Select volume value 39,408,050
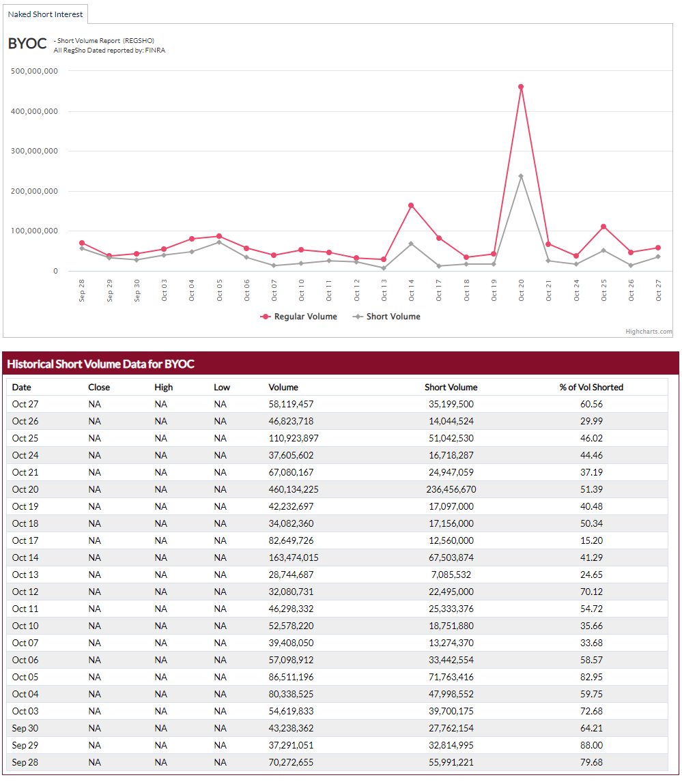The image size is (682, 784). coord(291,643)
